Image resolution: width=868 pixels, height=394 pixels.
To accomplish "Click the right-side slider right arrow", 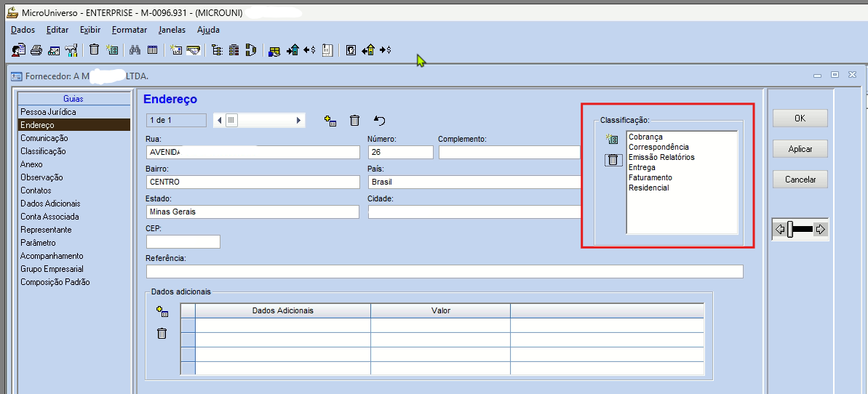I will tap(821, 229).
